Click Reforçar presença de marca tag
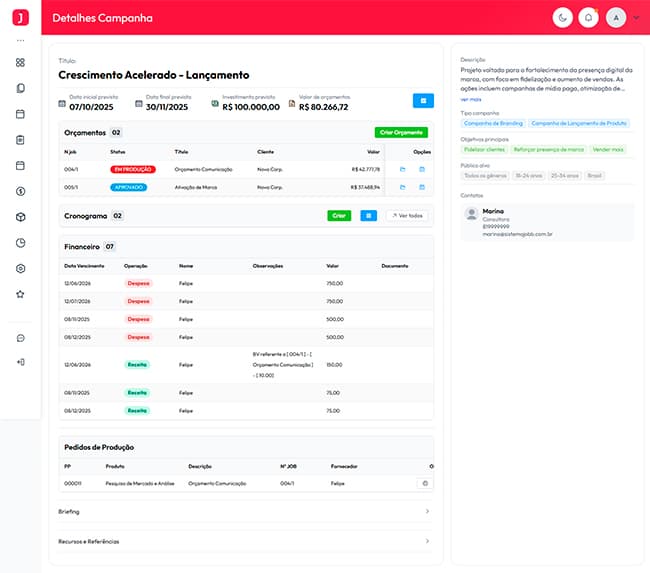 click(548, 149)
